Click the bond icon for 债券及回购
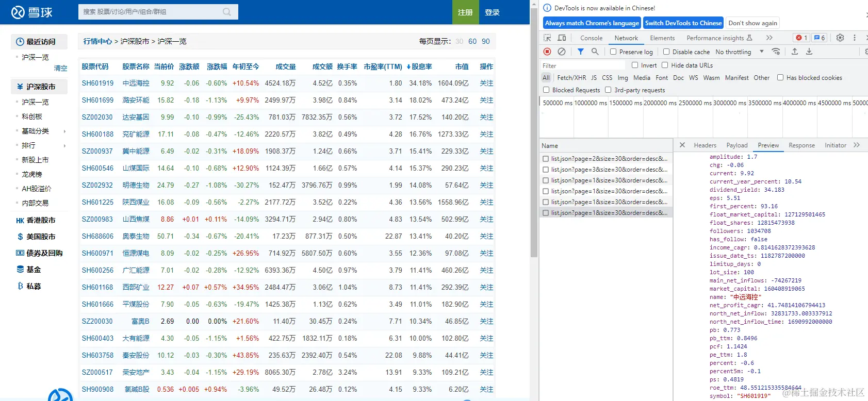 20,253
